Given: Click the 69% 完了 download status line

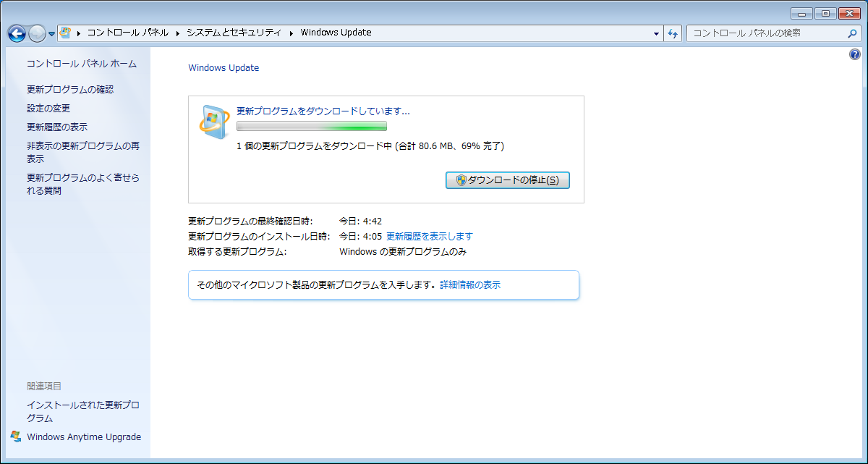Looking at the screenshot, I should 370,146.
